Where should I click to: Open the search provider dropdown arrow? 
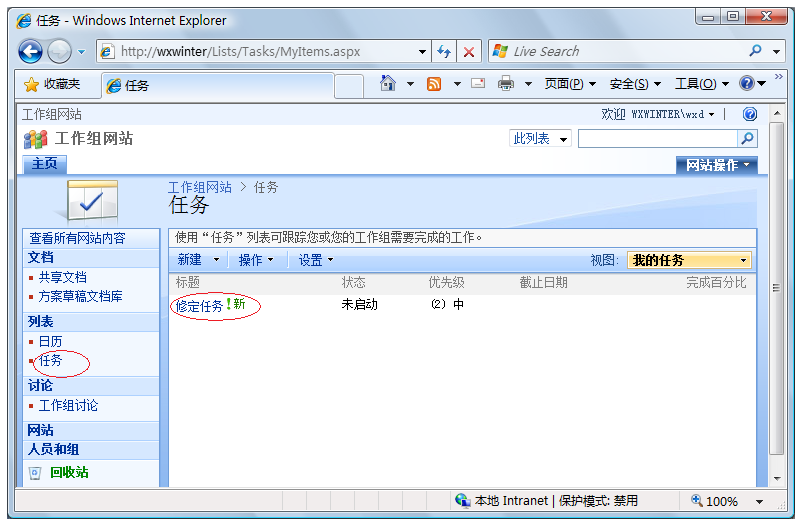[x=776, y=51]
